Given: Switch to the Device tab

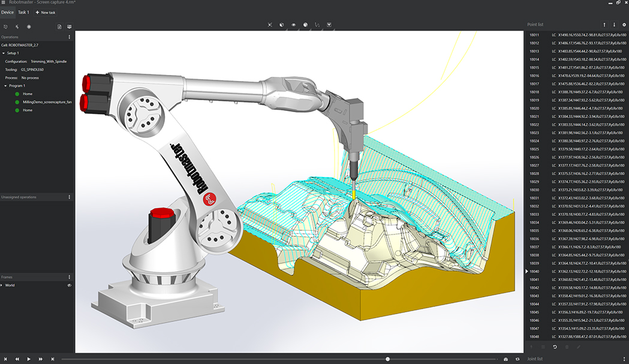Looking at the screenshot, I should pyautogui.click(x=7, y=13).
